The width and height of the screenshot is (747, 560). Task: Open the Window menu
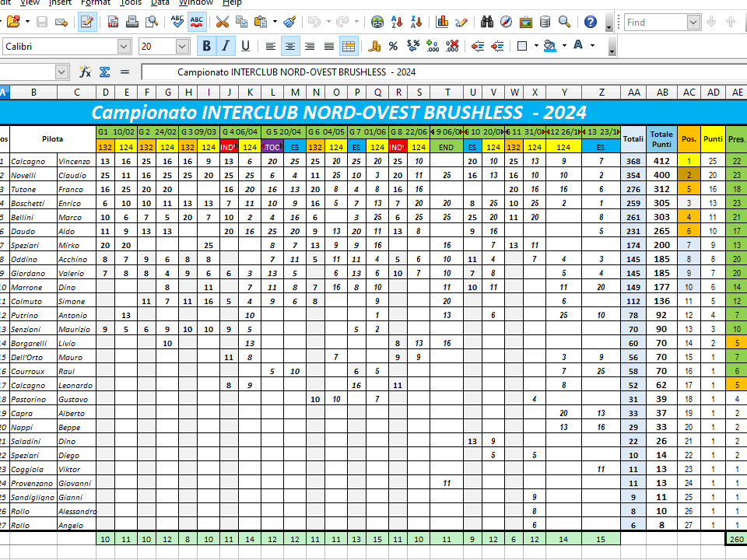[196, 3]
